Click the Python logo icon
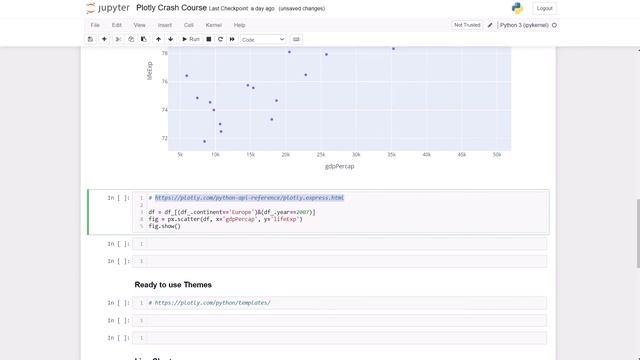This screenshot has width=640, height=360. 517,8
